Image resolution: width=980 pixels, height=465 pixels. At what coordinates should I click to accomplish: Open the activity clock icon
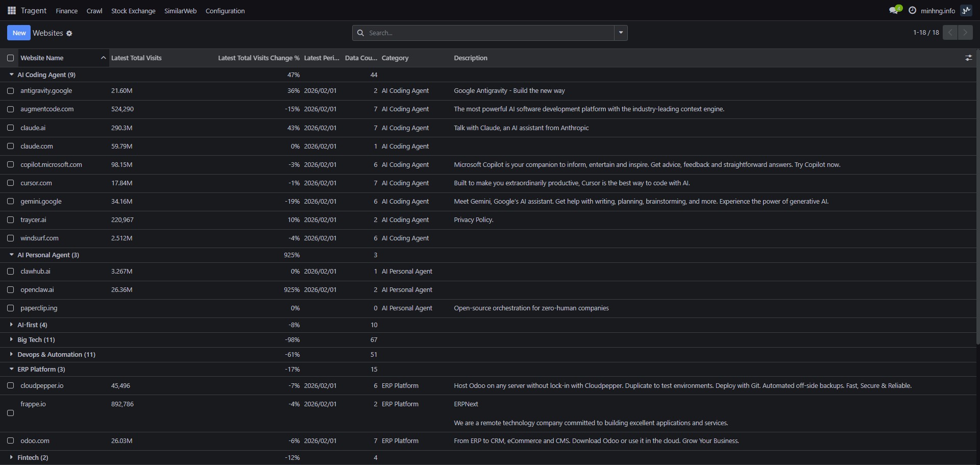912,10
